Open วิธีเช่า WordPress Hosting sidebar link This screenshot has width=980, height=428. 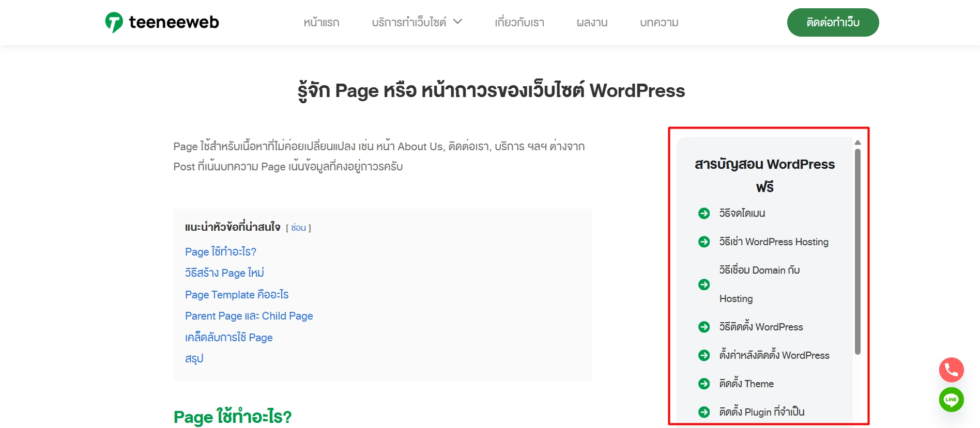click(774, 242)
